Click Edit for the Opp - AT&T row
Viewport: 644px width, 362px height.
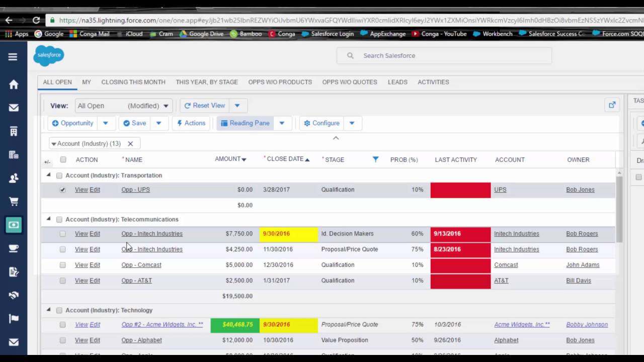click(95, 281)
